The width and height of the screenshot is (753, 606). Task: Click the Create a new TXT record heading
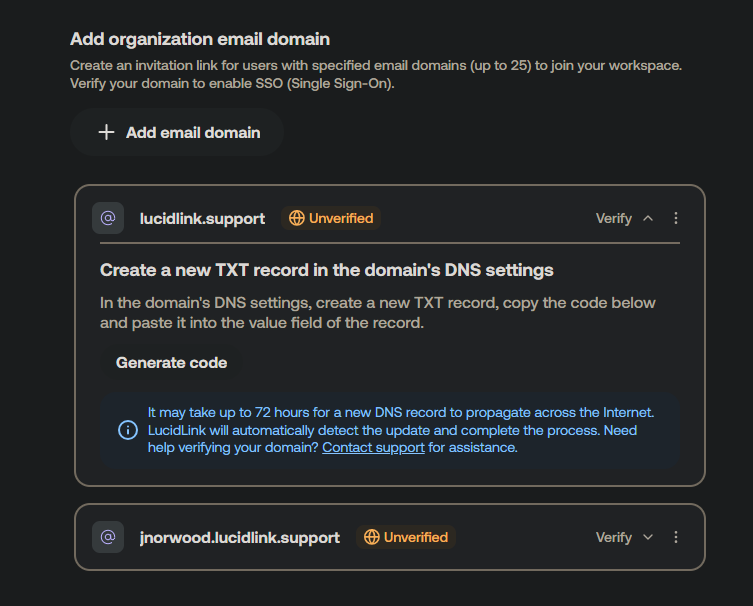pos(327,270)
